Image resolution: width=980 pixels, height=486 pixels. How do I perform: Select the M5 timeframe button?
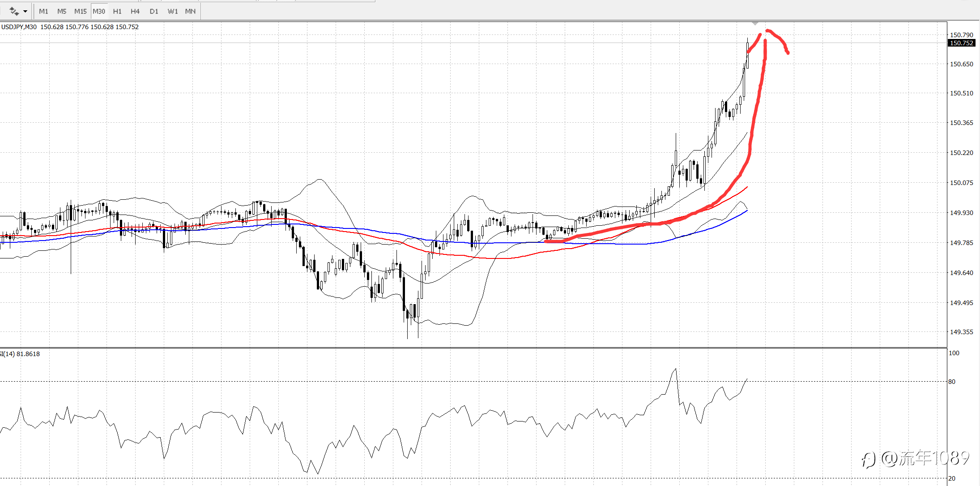coord(62,11)
